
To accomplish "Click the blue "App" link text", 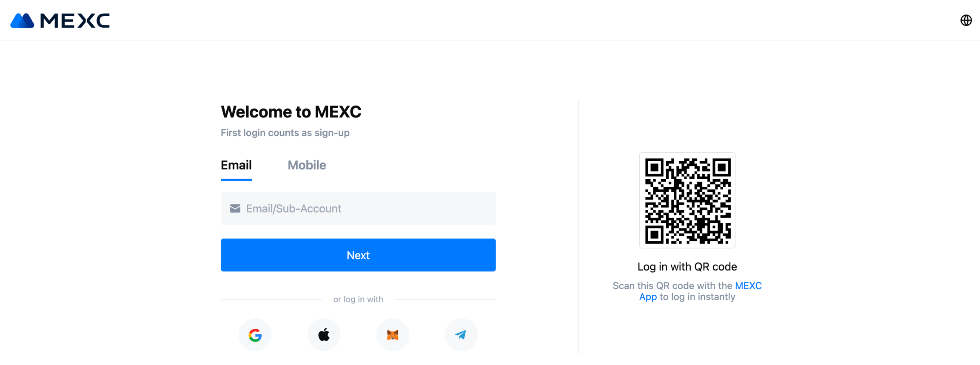I will click(648, 297).
